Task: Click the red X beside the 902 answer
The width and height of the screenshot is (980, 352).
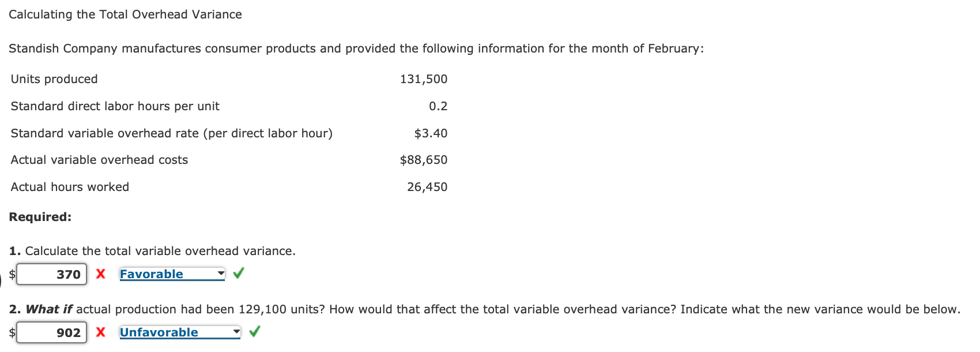Action: [100, 332]
